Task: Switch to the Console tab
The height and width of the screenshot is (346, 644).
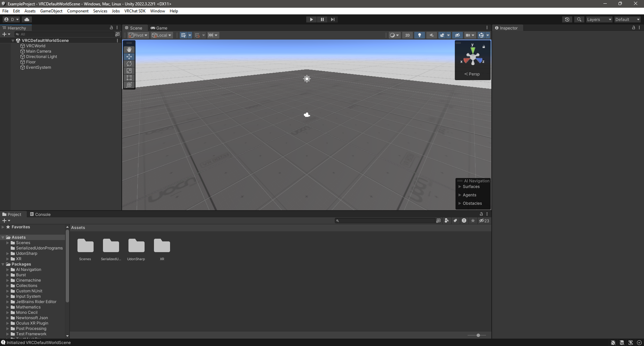Action: [x=40, y=214]
